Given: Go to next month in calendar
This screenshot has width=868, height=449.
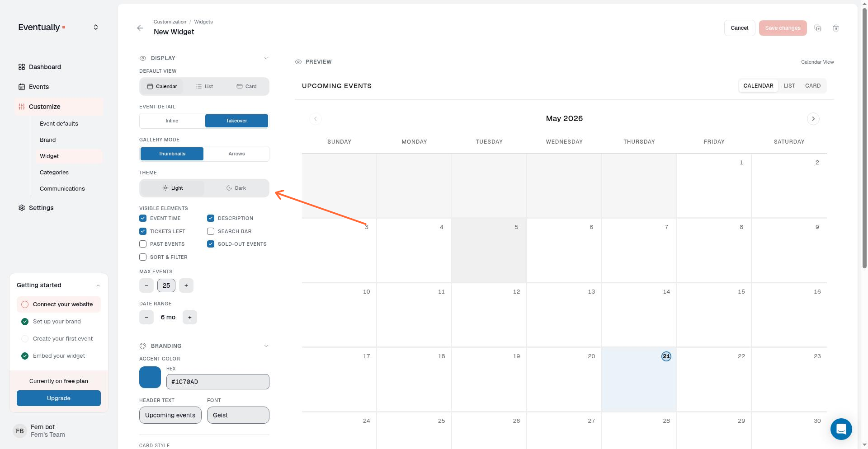Looking at the screenshot, I should 813,119.
